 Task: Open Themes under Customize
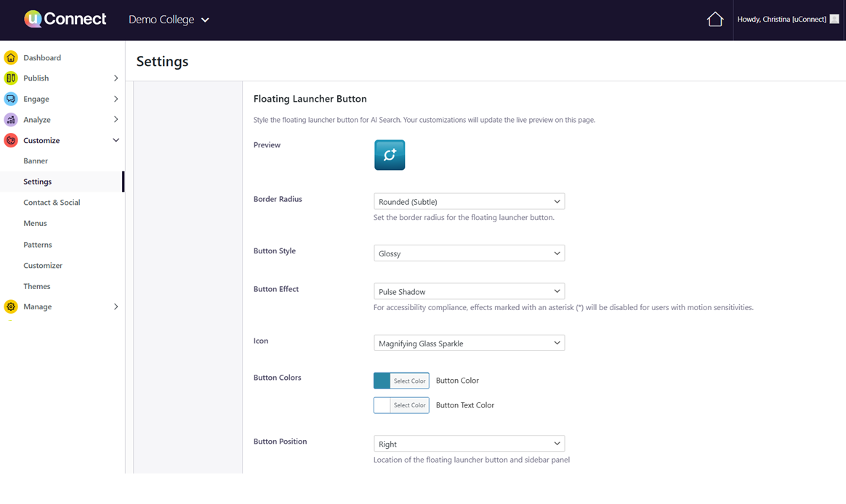36,286
